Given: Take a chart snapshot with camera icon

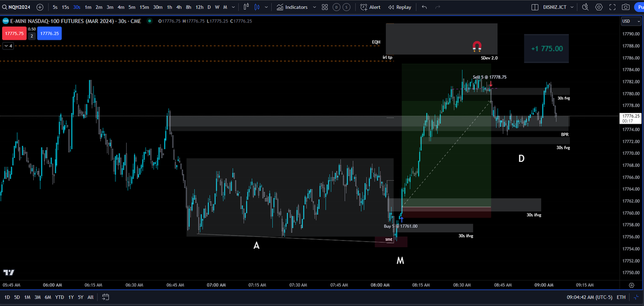Looking at the screenshot, I should click(626, 7).
